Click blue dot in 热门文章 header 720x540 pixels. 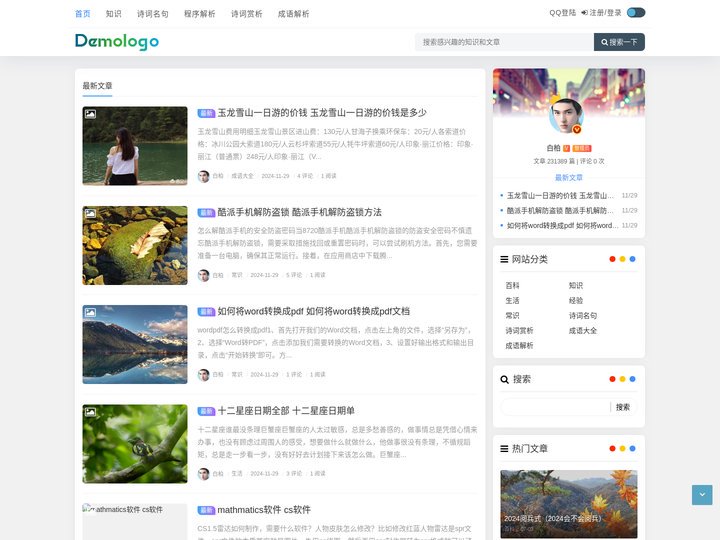(x=632, y=449)
